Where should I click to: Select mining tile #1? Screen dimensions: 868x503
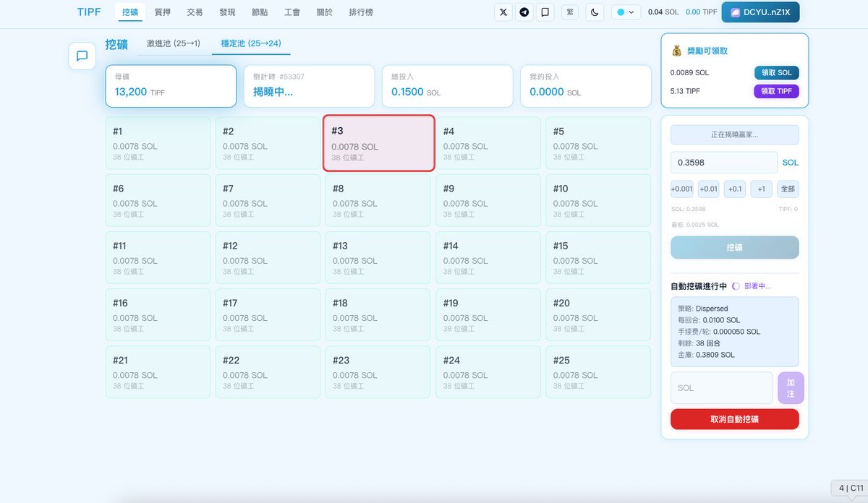[158, 143]
